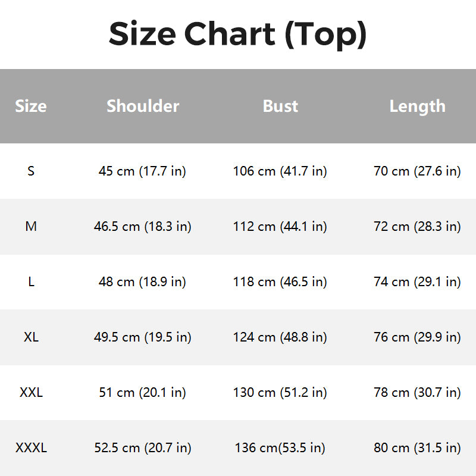Select the XXXL size row label
The height and width of the screenshot is (476, 476).
pos(31,448)
